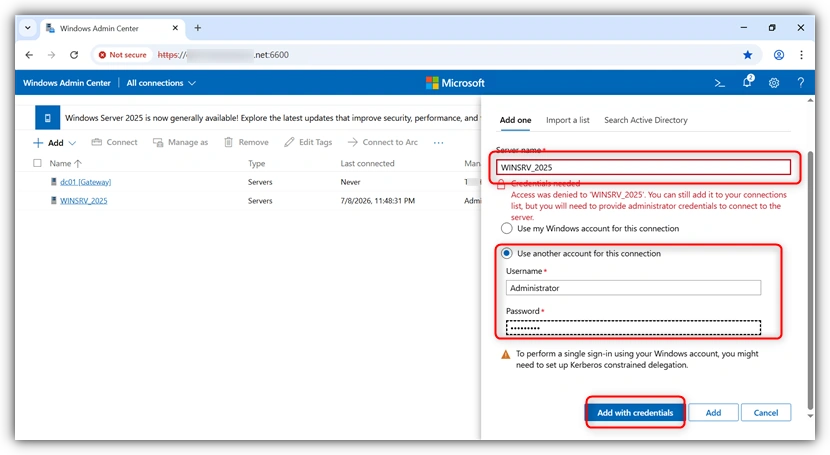
Task: Open the browser profile icon
Action: [x=779, y=54]
